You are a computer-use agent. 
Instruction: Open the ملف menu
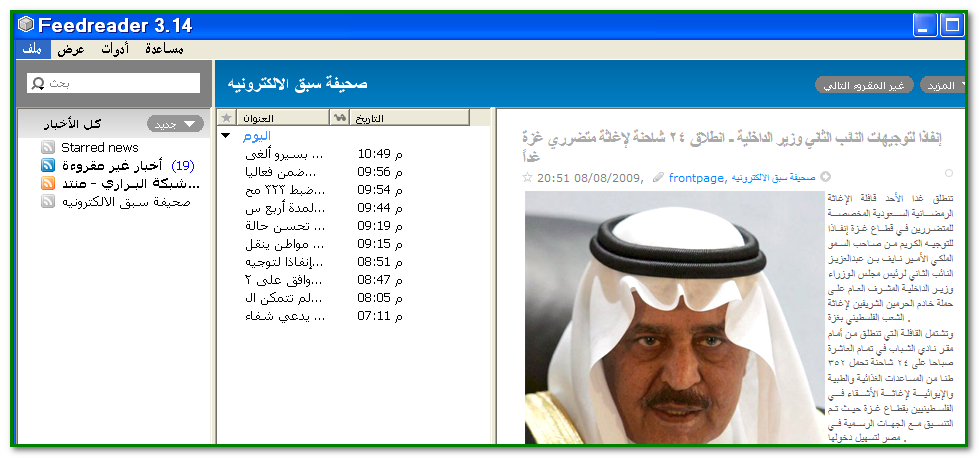pos(32,50)
